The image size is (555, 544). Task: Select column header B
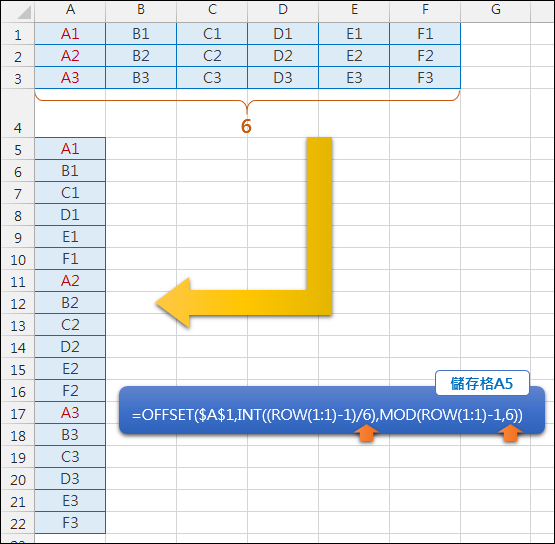pos(141,11)
